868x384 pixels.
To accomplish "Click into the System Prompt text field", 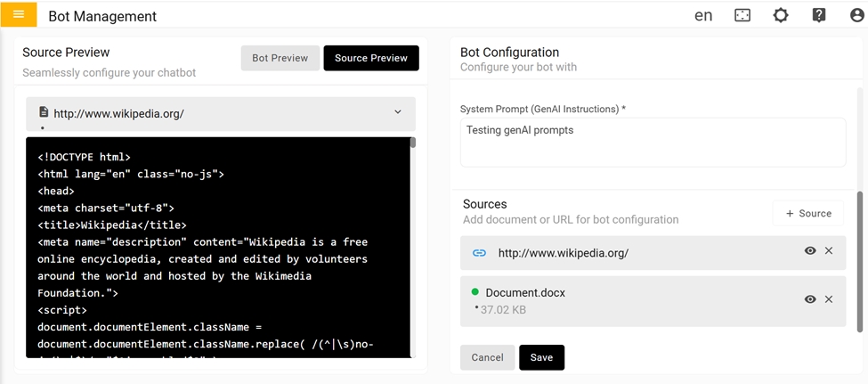I will (653, 143).
